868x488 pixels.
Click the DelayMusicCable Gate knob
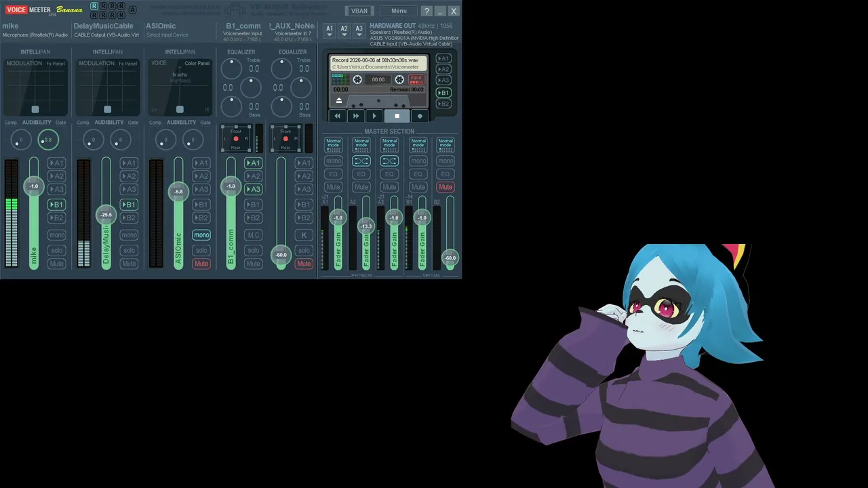pyautogui.click(x=121, y=140)
